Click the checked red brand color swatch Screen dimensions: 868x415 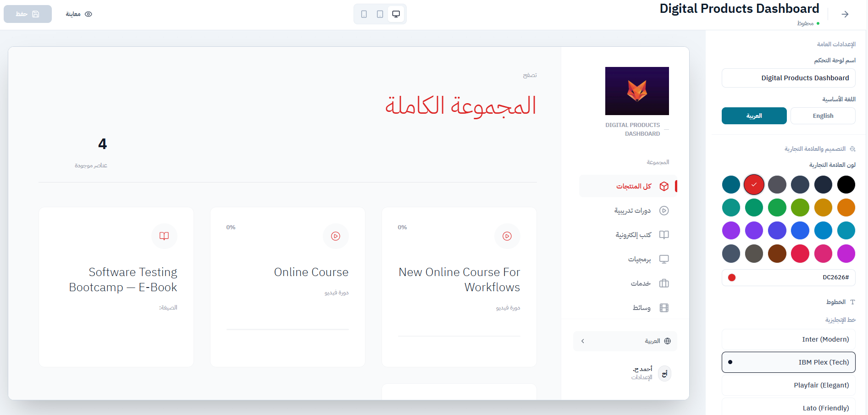tap(754, 185)
